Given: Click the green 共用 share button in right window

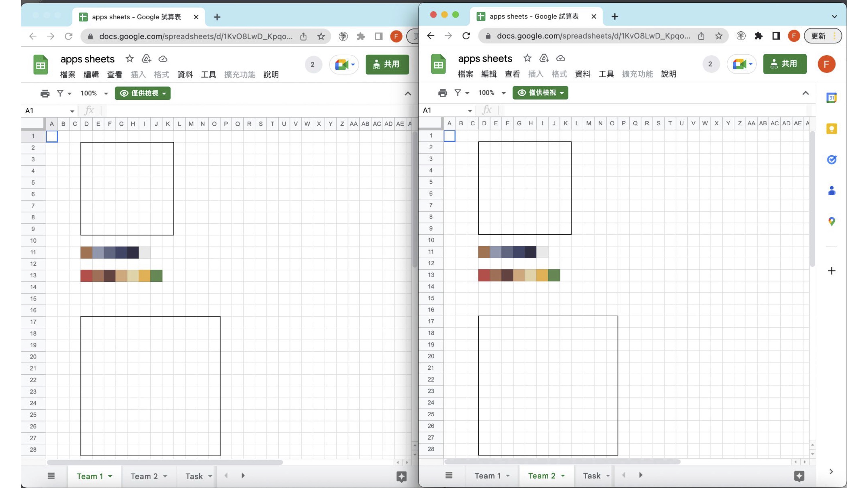Looking at the screenshot, I should click(785, 64).
